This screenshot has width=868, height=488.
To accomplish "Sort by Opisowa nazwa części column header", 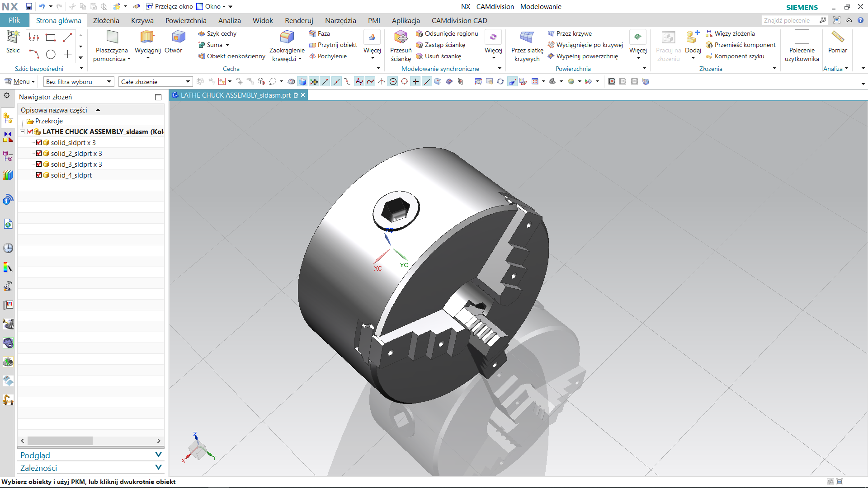I will point(90,110).
